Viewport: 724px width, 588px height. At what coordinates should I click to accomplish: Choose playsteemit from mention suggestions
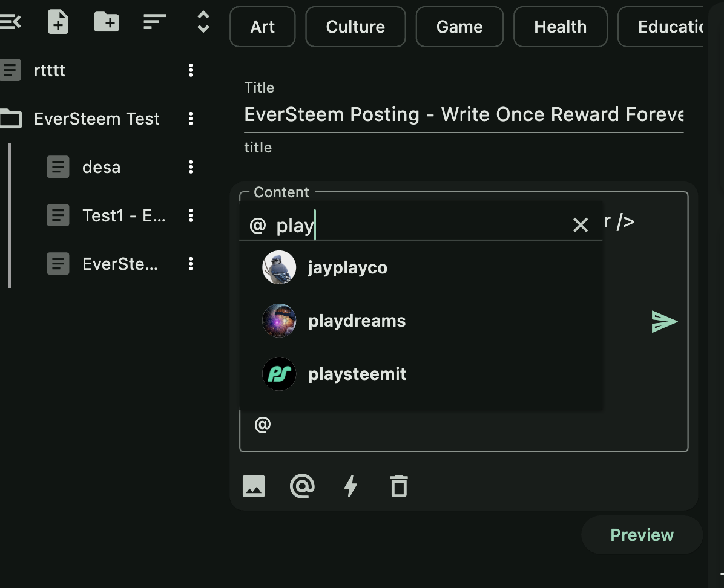tap(421, 374)
